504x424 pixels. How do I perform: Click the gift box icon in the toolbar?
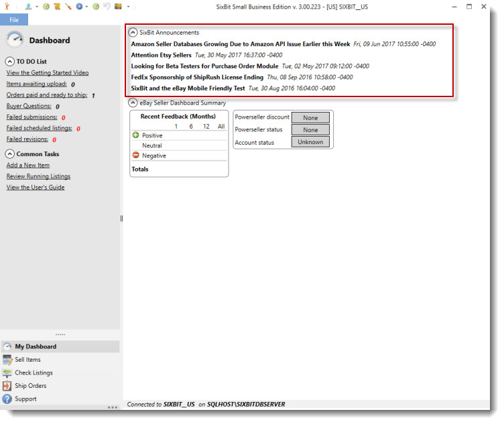pos(118,7)
